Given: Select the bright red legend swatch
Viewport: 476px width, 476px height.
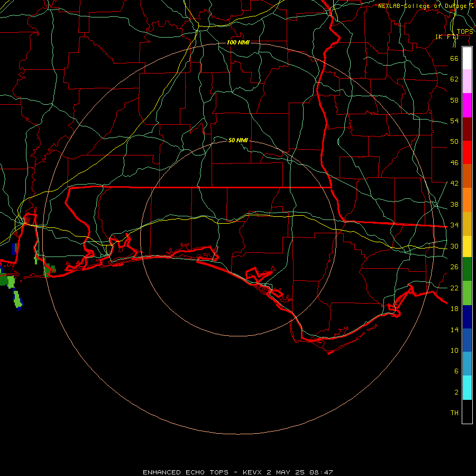Looking at the screenshot, I should pyautogui.click(x=467, y=152).
